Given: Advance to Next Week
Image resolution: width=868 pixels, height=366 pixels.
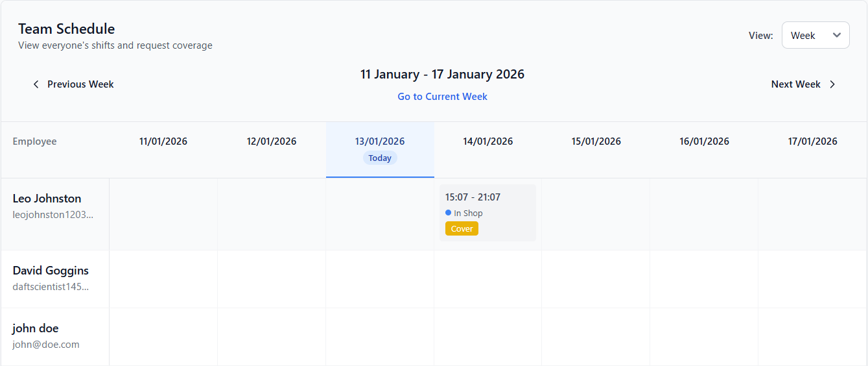Looking at the screenshot, I should [x=795, y=84].
